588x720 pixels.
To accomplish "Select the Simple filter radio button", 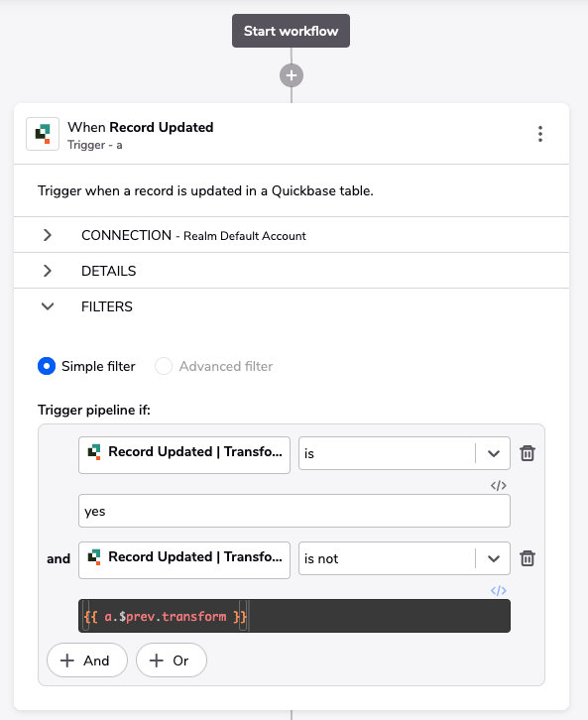I will [47, 366].
